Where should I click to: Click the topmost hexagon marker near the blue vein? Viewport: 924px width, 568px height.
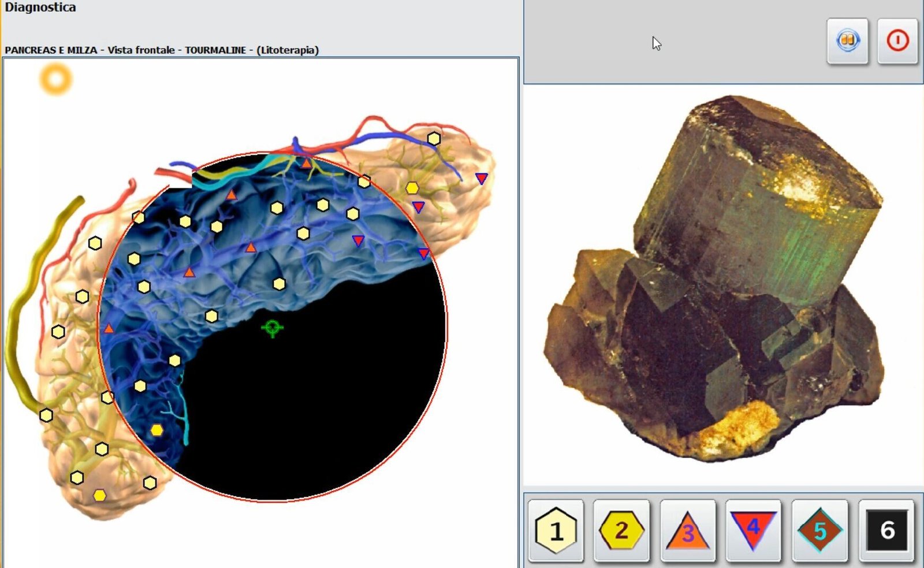[x=434, y=139]
